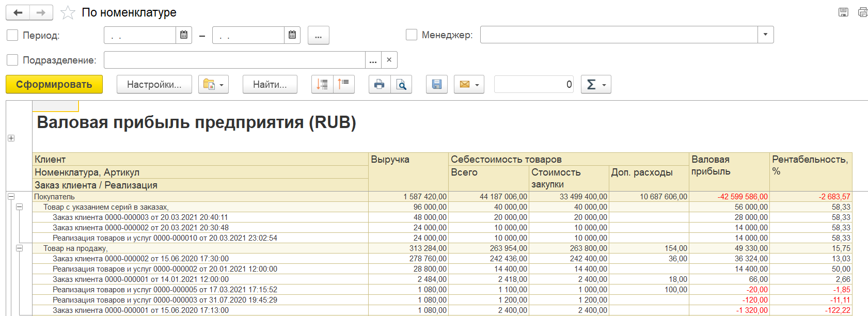Click the end date input field
Image resolution: width=868 pixels, height=316 pixels.
click(x=248, y=35)
